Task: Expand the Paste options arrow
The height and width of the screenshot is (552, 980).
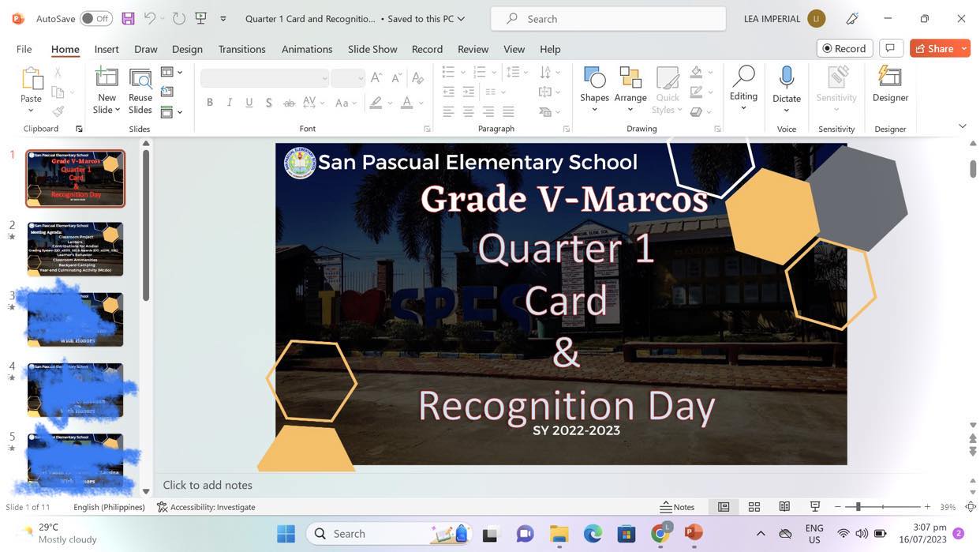Action: point(32,110)
